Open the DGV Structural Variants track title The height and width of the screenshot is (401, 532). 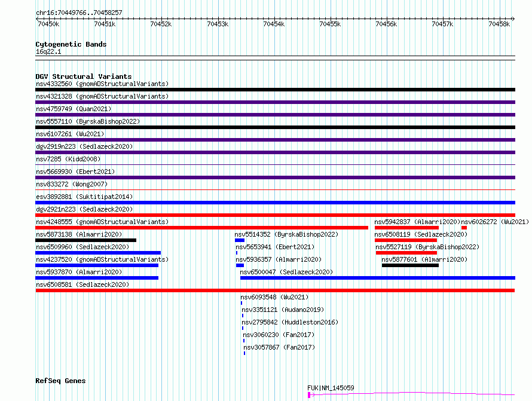(x=84, y=76)
